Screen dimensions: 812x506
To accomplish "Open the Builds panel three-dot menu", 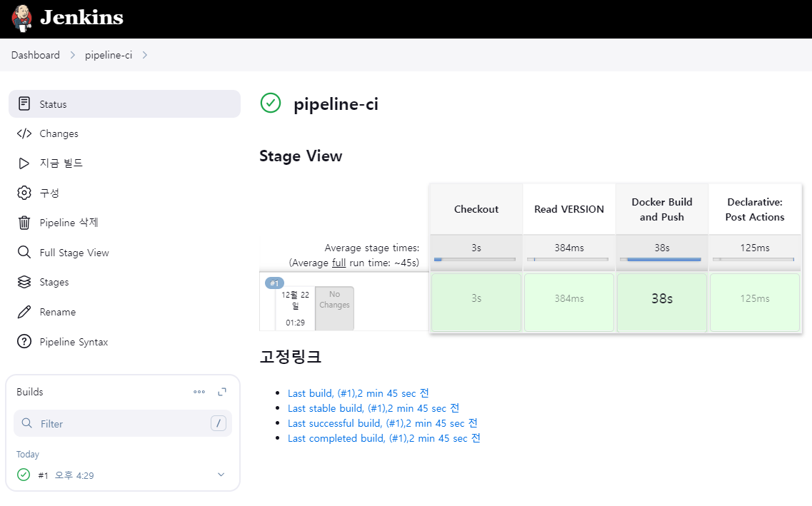I will [199, 392].
